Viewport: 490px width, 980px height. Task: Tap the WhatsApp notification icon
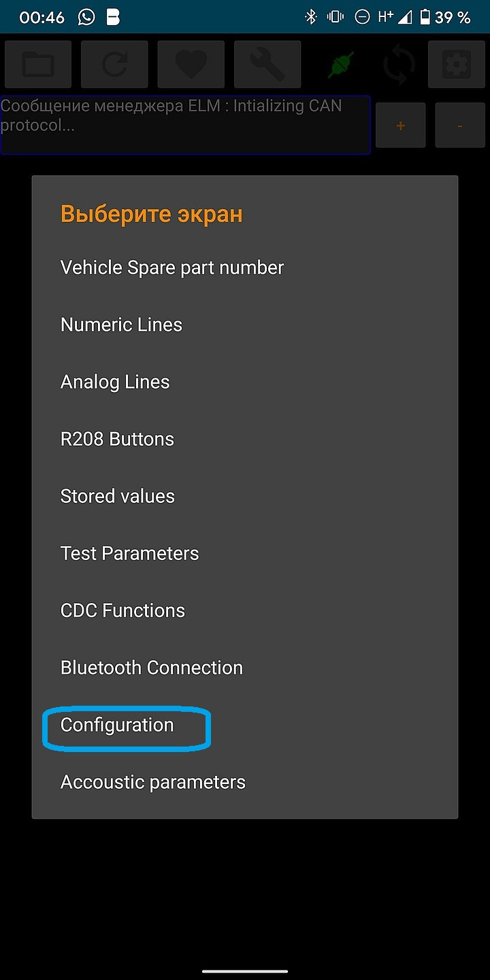86,17
